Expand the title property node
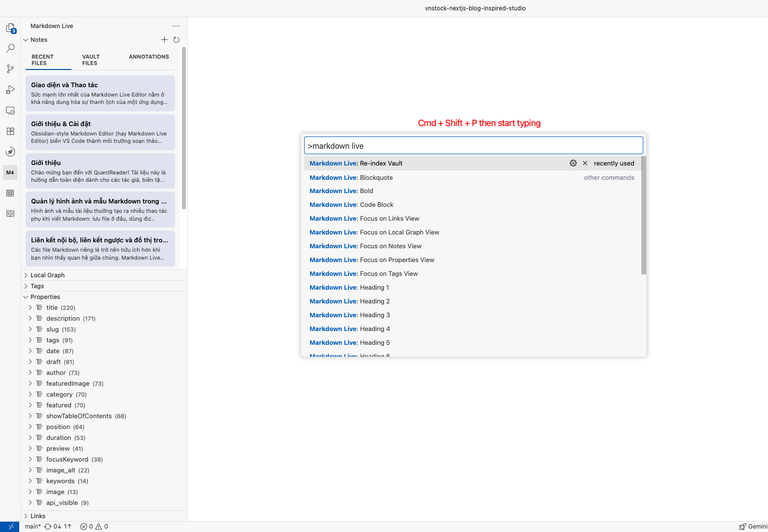The width and height of the screenshot is (768, 532). point(30,308)
